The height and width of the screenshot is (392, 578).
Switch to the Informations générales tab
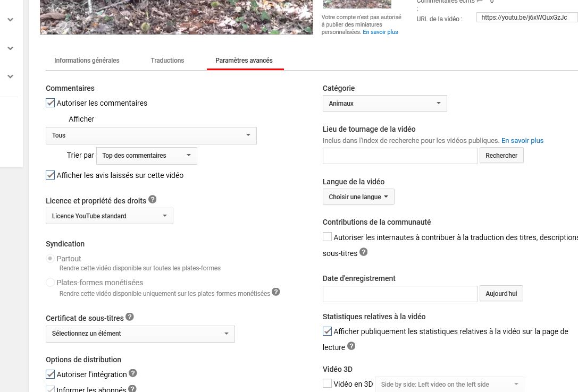(87, 61)
